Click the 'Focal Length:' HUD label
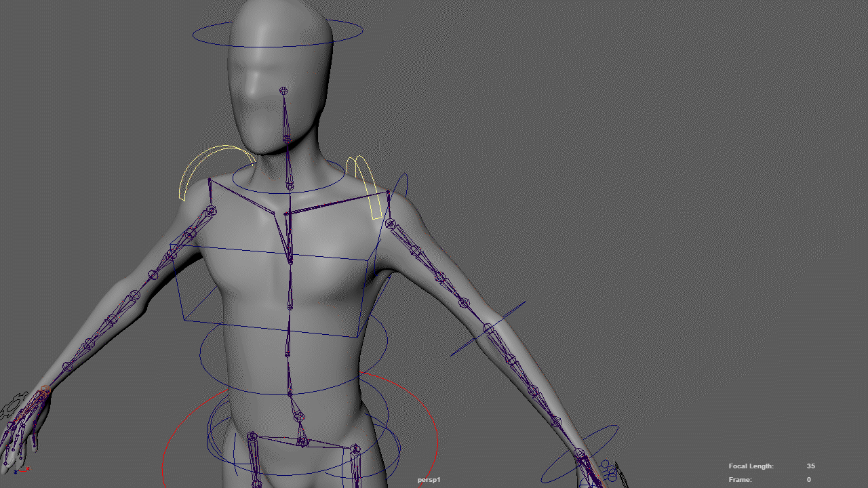Image resolution: width=868 pixels, height=488 pixels. coord(751,466)
